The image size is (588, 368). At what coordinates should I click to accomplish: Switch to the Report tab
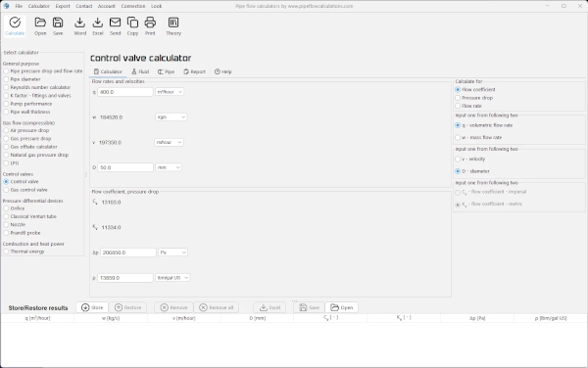coord(195,71)
